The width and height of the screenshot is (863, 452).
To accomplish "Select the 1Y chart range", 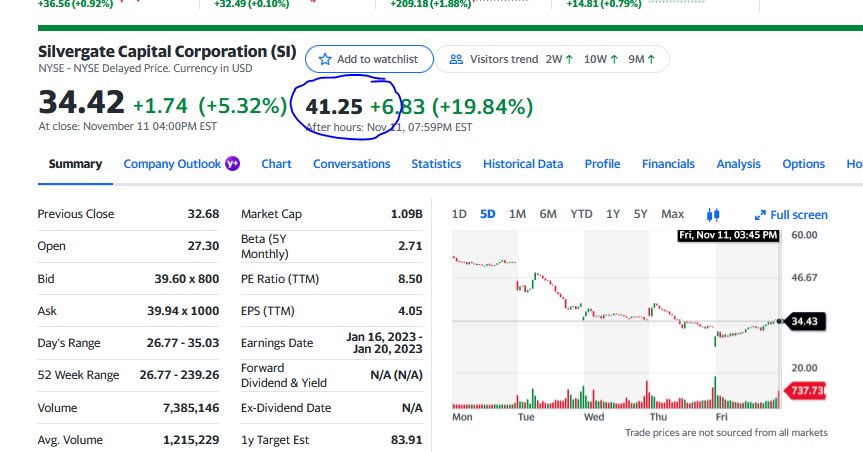I will tap(613, 214).
